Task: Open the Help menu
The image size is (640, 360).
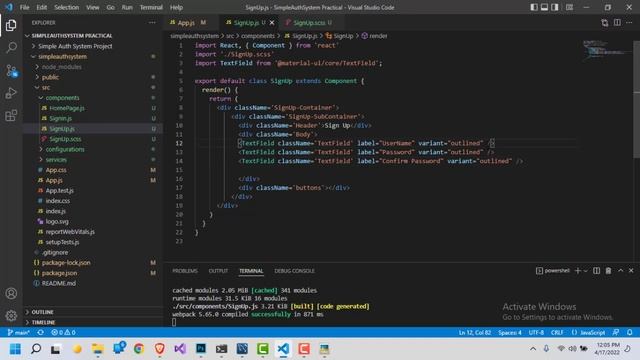Action: (176, 7)
